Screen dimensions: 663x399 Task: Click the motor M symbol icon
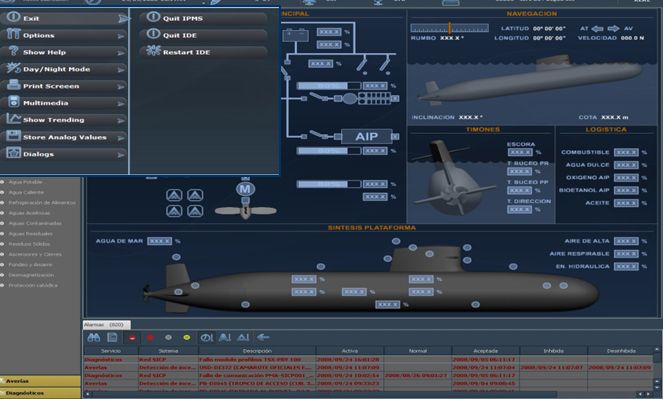[245, 189]
